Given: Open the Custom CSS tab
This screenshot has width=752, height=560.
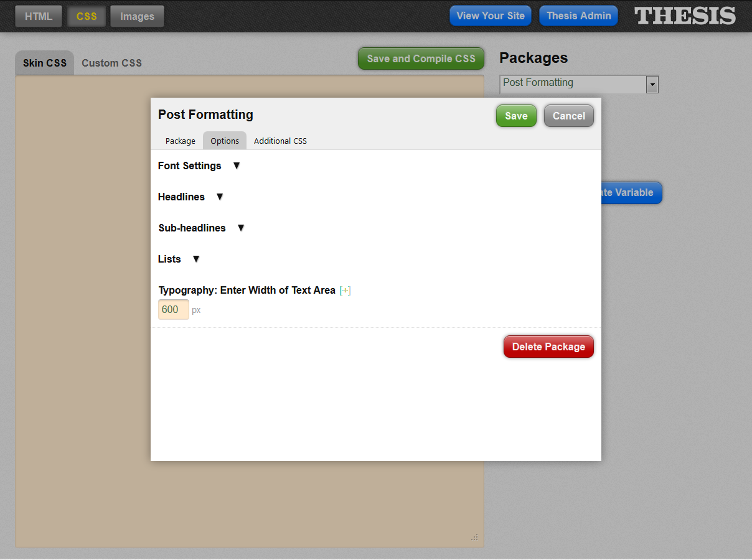Looking at the screenshot, I should pos(112,63).
